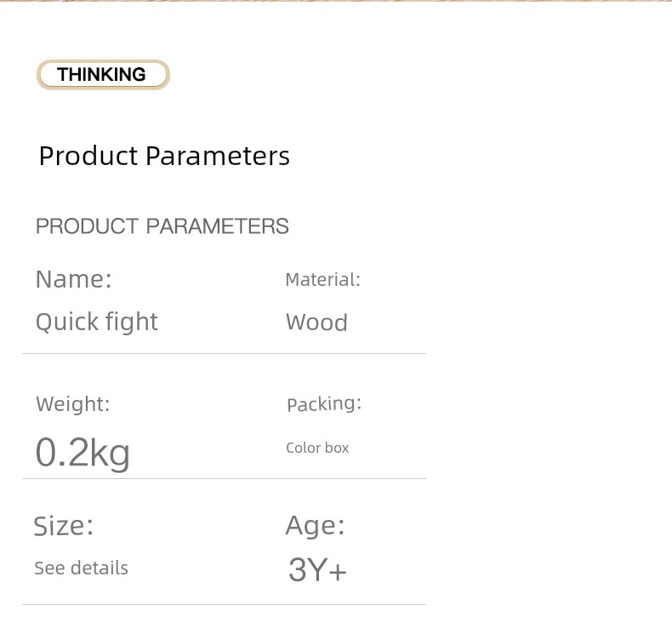Click the Weight: label
672x628 pixels.
pyautogui.click(x=72, y=404)
